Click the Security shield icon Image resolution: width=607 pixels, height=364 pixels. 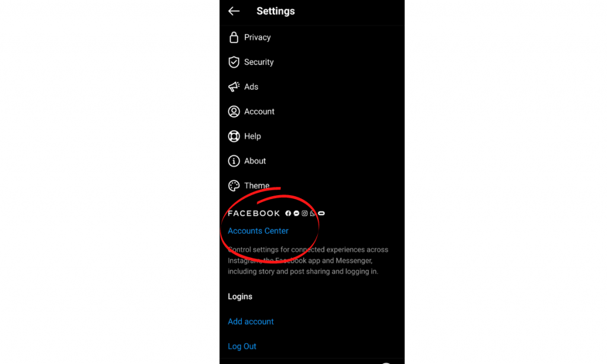[x=234, y=62]
